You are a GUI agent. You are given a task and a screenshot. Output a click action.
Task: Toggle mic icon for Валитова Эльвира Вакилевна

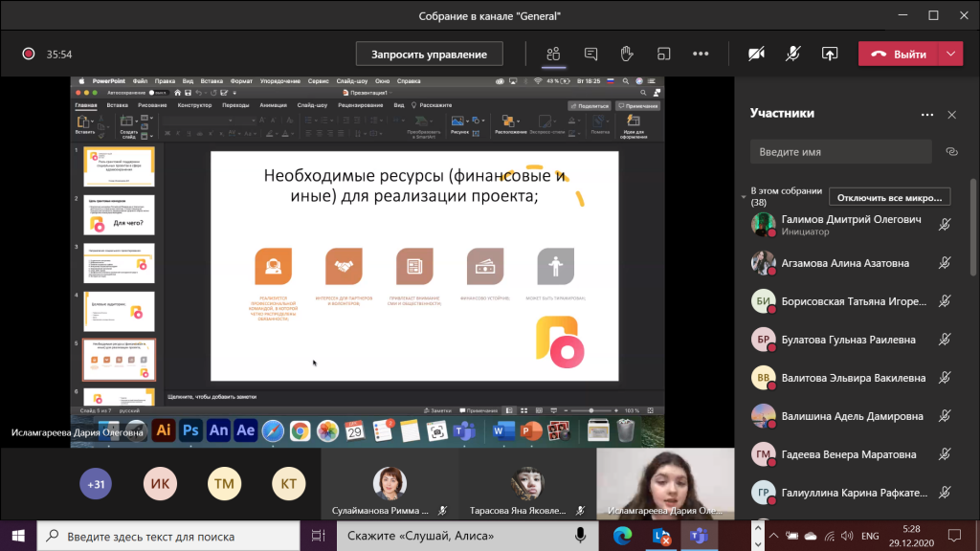click(x=945, y=377)
